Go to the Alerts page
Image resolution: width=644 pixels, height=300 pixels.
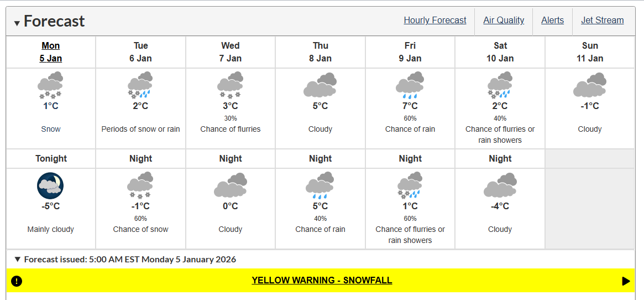pyautogui.click(x=552, y=20)
